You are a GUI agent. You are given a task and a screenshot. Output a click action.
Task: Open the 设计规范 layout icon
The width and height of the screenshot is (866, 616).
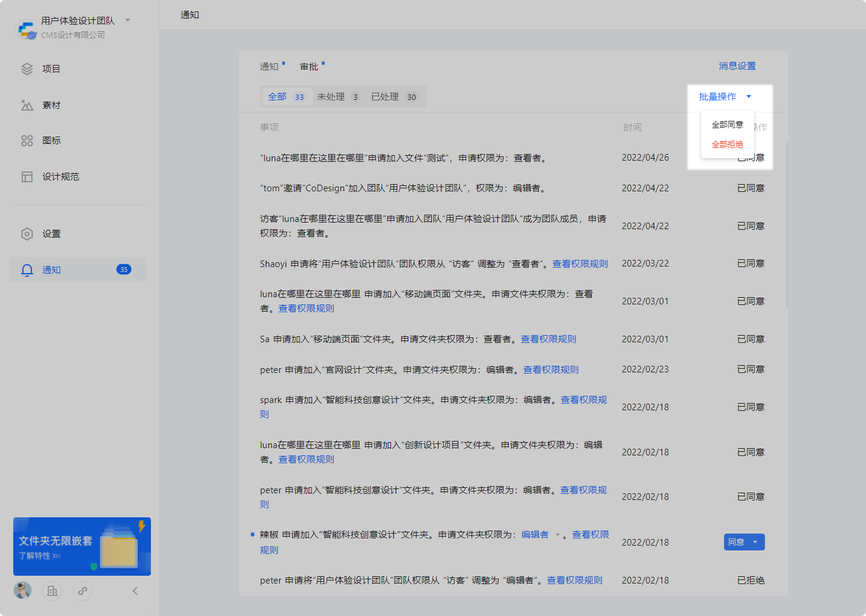click(27, 177)
